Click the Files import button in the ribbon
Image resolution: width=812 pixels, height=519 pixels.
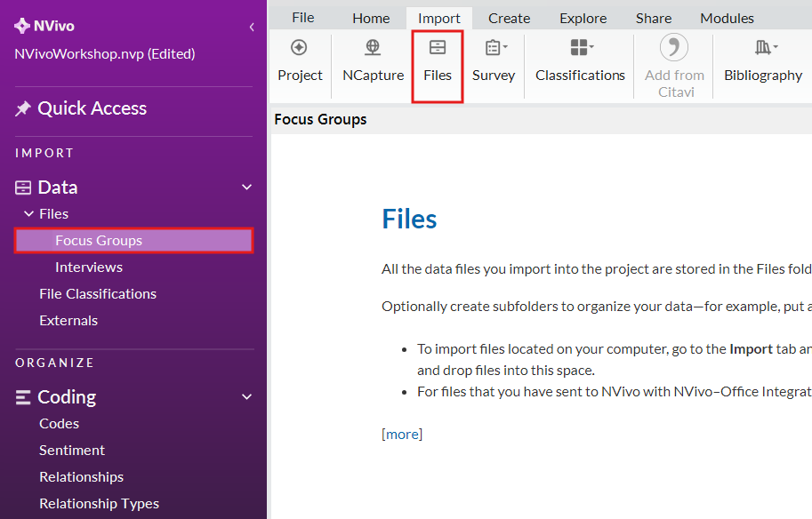click(438, 67)
